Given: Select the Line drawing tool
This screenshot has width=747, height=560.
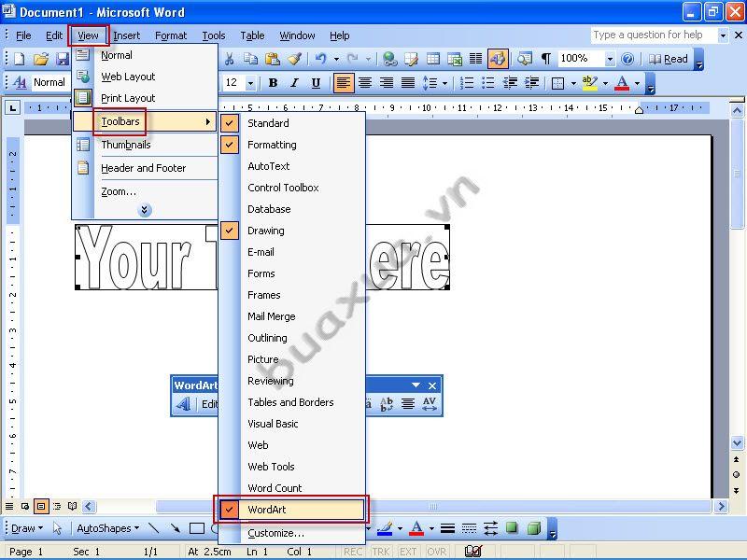Looking at the screenshot, I should (153, 528).
